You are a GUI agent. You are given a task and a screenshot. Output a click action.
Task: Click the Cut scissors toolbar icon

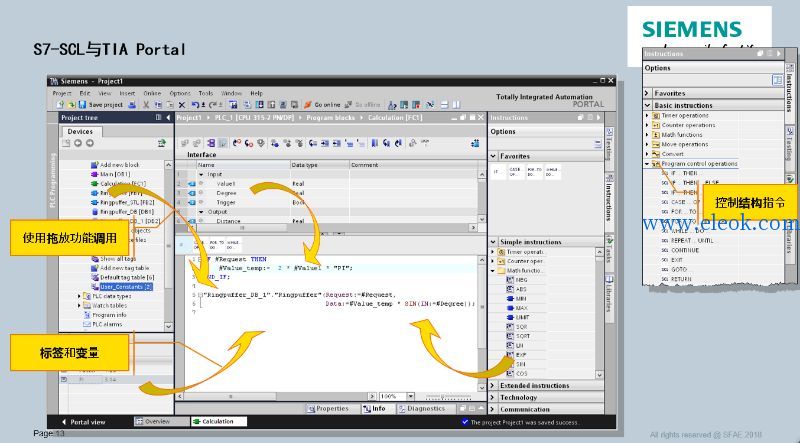coord(146,105)
